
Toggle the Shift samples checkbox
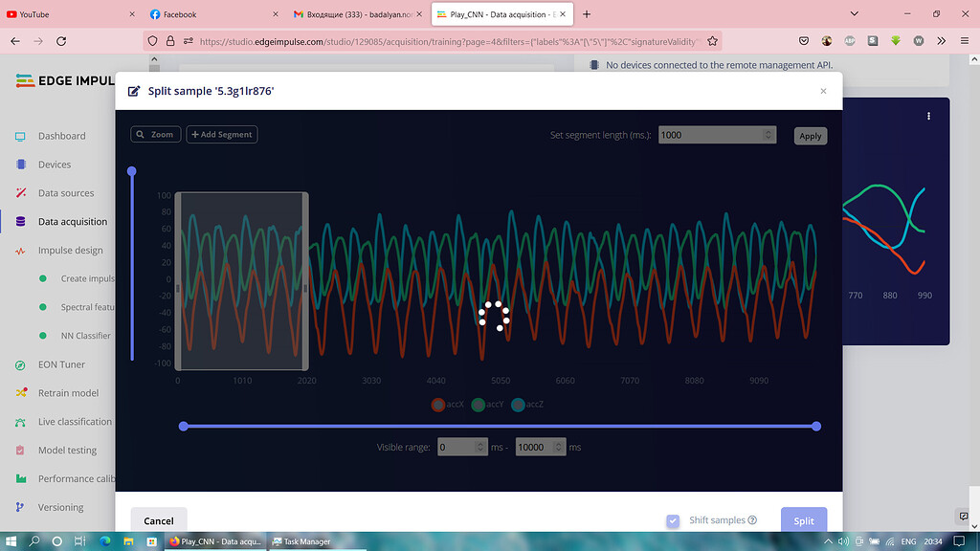tap(674, 520)
